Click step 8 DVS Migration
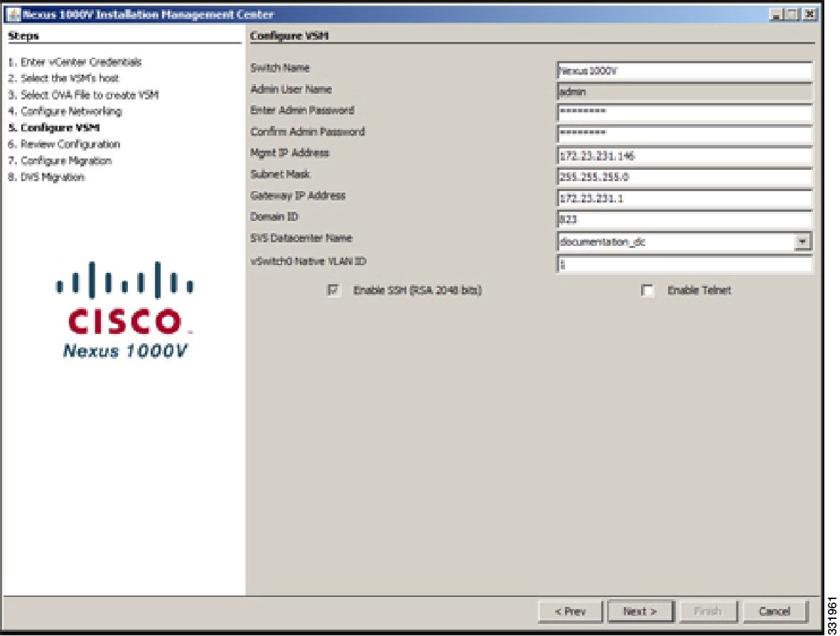Image resolution: width=840 pixels, height=636 pixels. [47, 178]
